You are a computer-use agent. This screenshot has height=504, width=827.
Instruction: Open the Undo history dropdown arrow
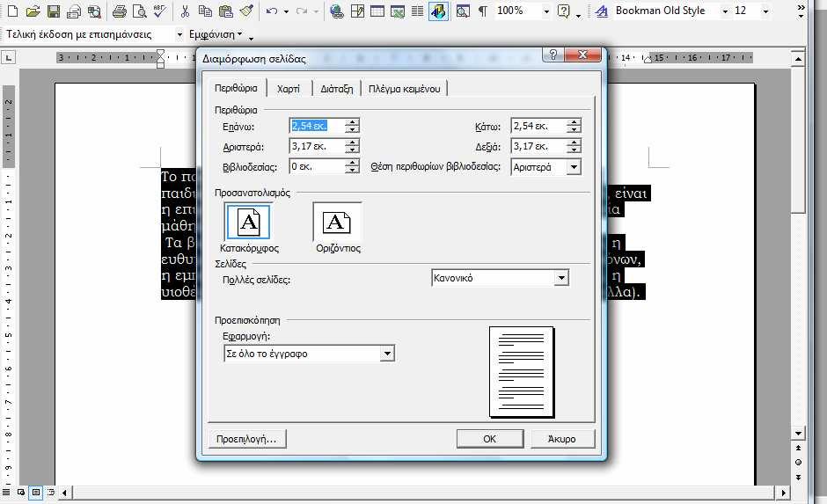[x=286, y=11]
